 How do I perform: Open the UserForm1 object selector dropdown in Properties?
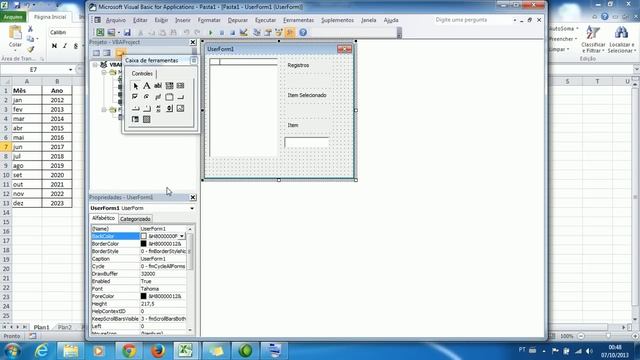coord(192,208)
